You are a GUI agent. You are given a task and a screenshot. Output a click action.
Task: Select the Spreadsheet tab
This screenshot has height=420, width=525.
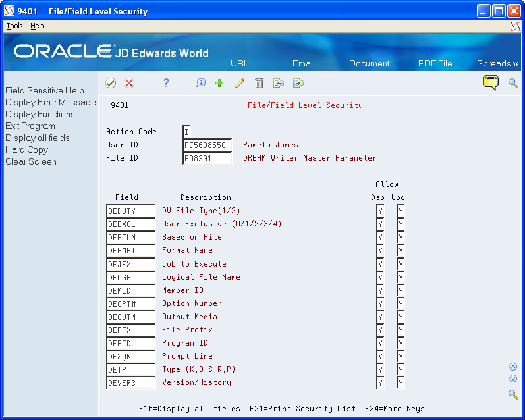coord(497,63)
